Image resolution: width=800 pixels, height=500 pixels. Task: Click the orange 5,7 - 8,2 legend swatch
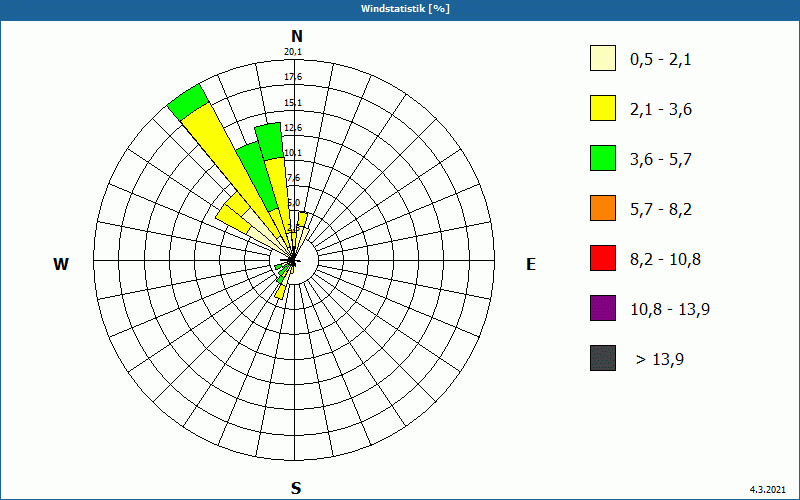(x=603, y=208)
